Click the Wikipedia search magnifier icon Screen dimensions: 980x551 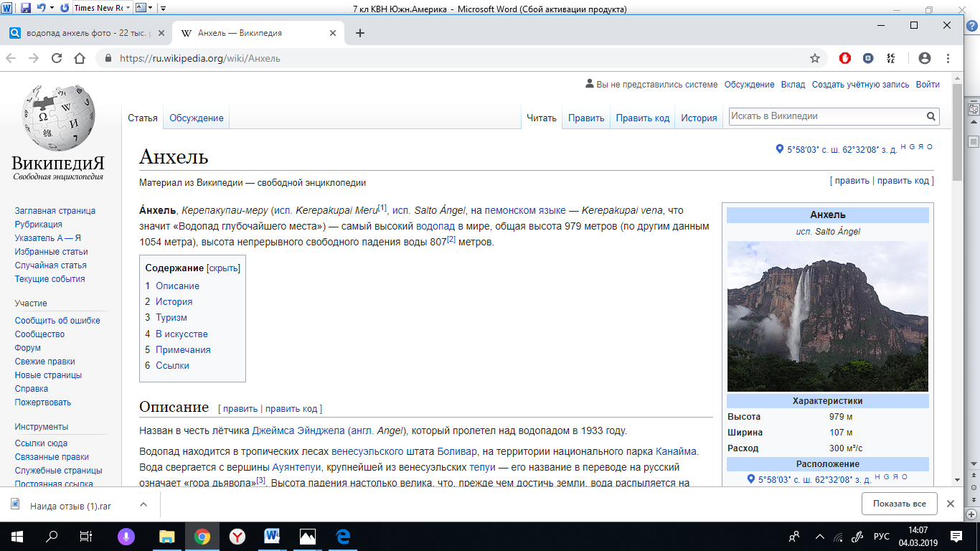pos(930,116)
